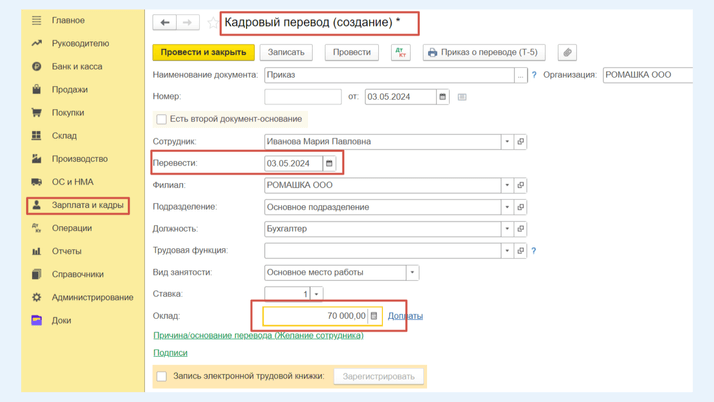Open the Справочники section
Viewport: 714px width, 402px height.
click(77, 275)
